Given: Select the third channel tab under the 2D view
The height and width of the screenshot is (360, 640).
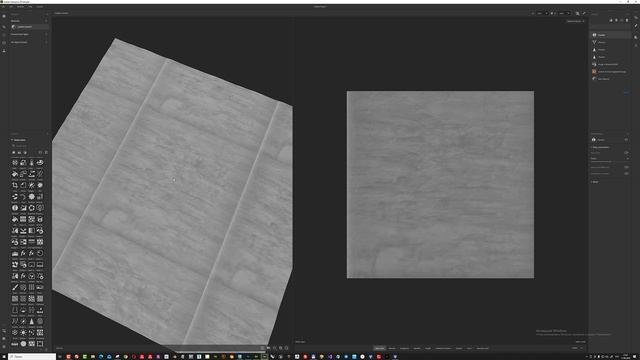Looking at the screenshot, I should (x=404, y=348).
